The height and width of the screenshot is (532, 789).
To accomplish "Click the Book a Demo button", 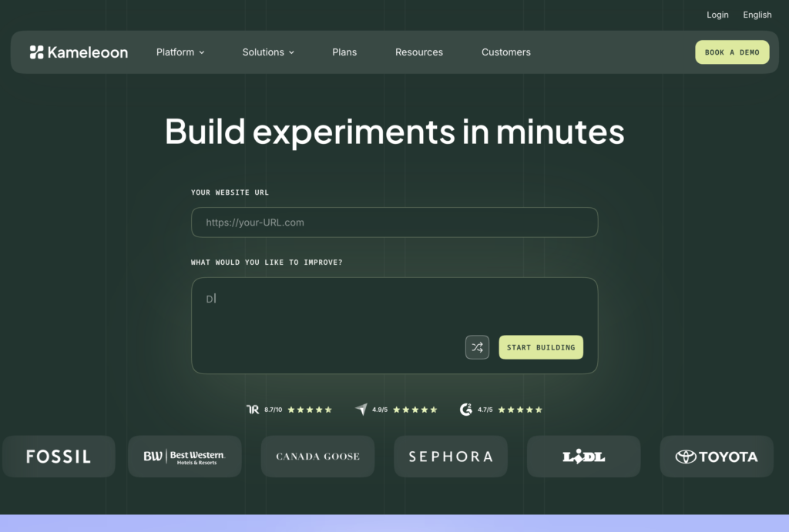I will coord(732,52).
